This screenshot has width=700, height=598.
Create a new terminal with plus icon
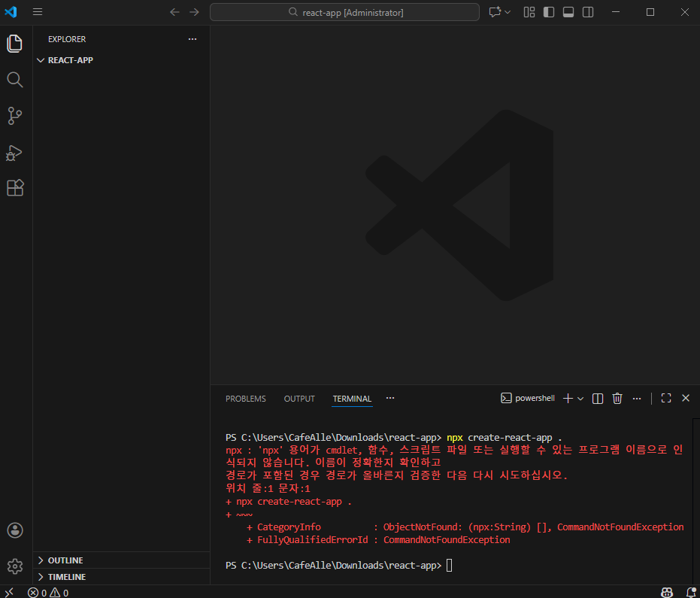tap(568, 399)
